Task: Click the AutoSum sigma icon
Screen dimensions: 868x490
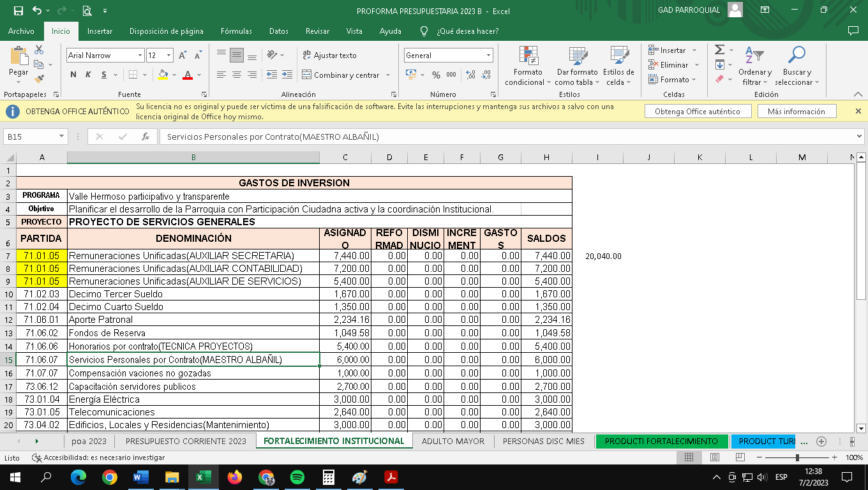Action: click(x=719, y=50)
